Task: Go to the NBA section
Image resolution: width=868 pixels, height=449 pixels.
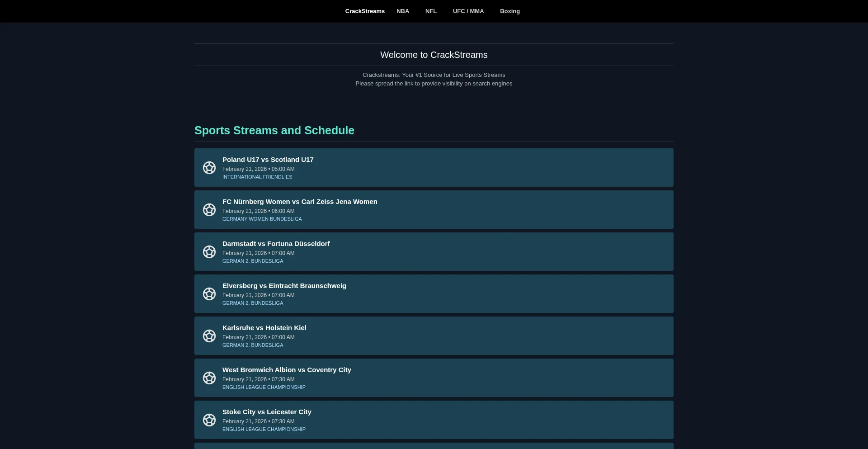Action: [x=403, y=11]
